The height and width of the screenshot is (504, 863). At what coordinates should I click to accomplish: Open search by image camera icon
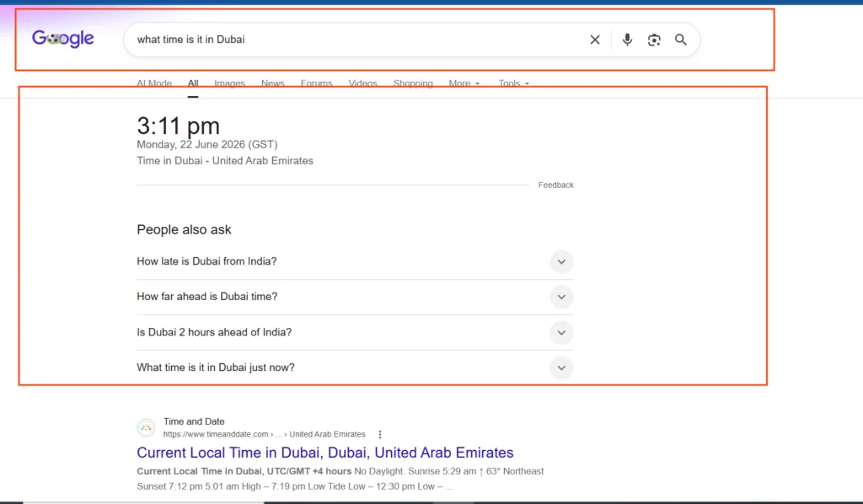pyautogui.click(x=654, y=40)
